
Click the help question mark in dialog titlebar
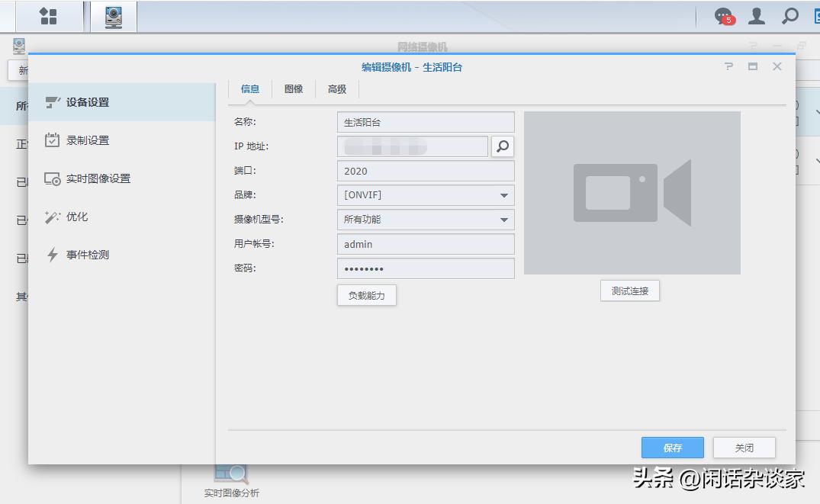coord(728,66)
